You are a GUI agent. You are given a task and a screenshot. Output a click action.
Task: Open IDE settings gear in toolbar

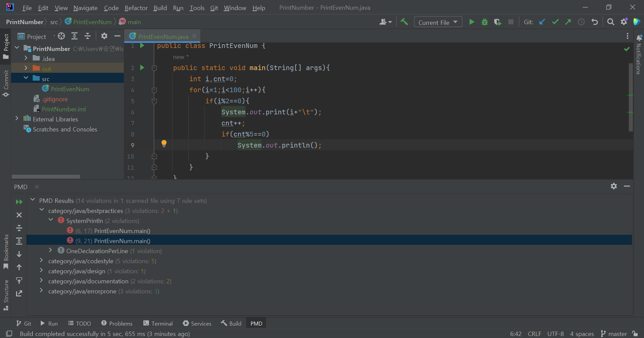624,22
